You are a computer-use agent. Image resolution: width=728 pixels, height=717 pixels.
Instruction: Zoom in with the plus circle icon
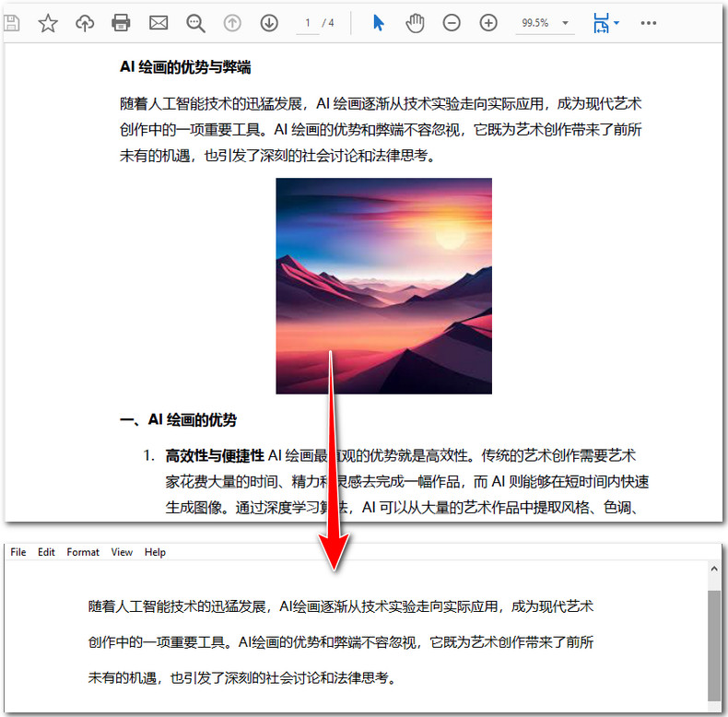(x=488, y=23)
